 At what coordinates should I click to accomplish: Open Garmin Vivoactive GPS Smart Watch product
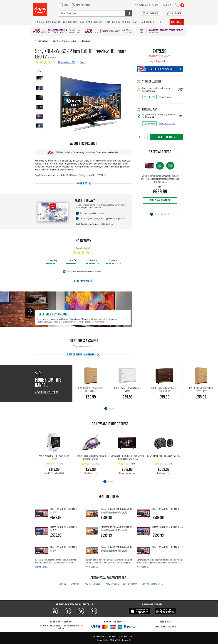54,453
